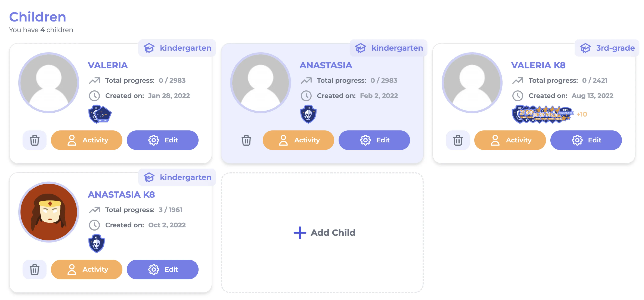This screenshot has width=644, height=300.
Task: Edit the ANASTASIA K8 profile
Action: tap(163, 269)
